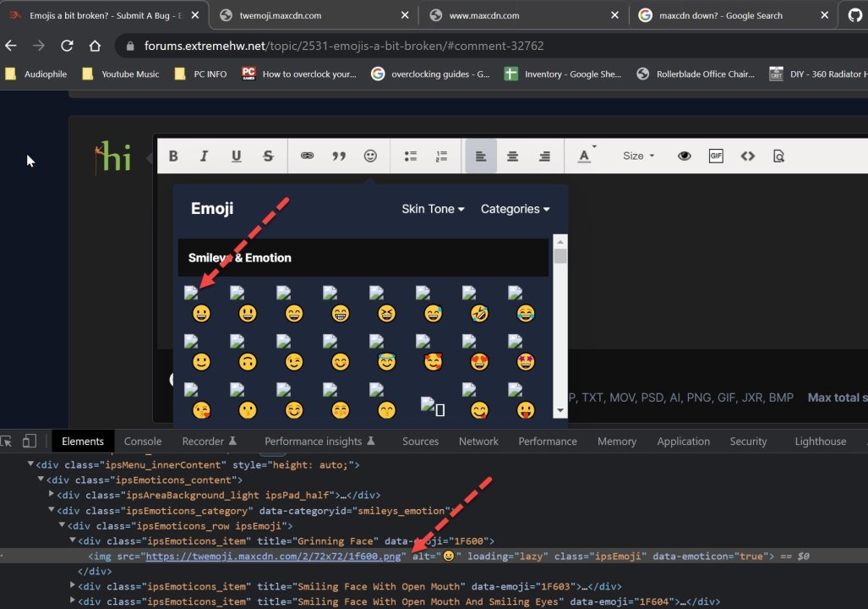Viewport: 868px width, 609px height.
Task: Click the code block icon
Action: tap(747, 156)
